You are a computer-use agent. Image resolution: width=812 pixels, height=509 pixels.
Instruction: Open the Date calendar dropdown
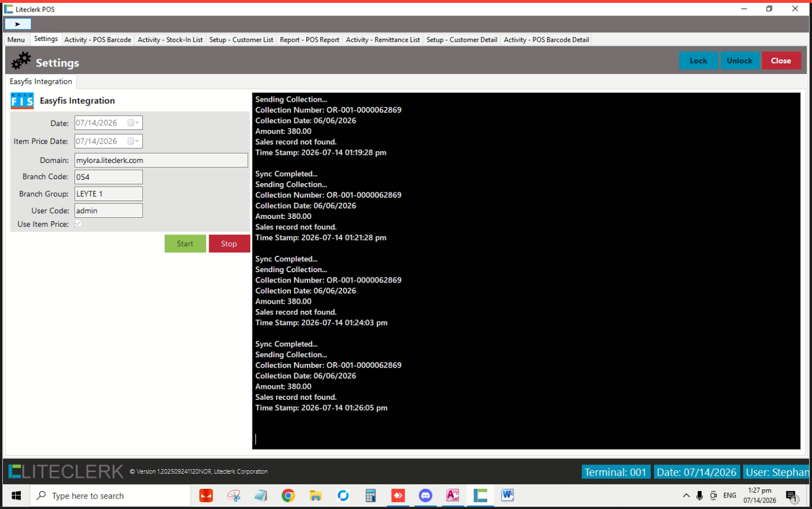(134, 123)
